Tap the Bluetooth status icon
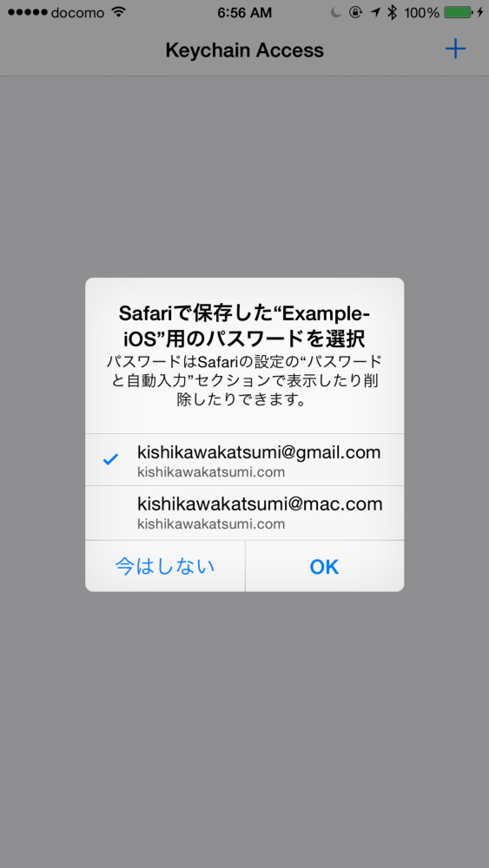The width and height of the screenshot is (489, 868). (x=392, y=12)
